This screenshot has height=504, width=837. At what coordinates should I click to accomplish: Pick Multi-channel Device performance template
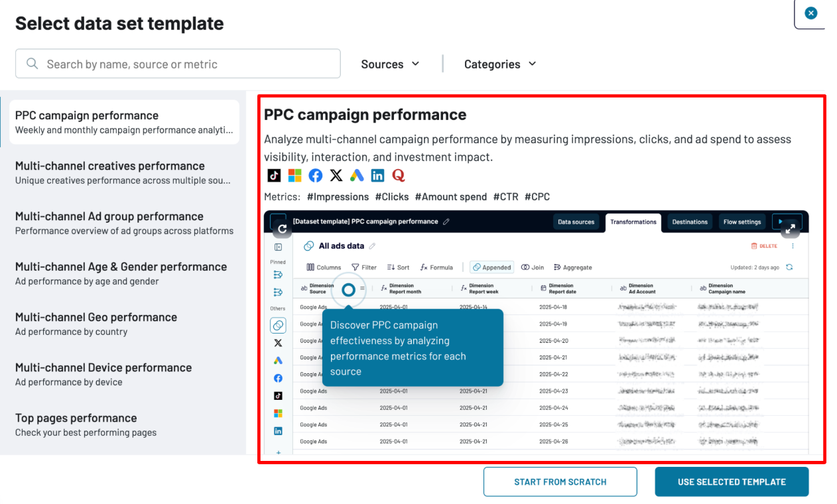pyautogui.click(x=123, y=374)
